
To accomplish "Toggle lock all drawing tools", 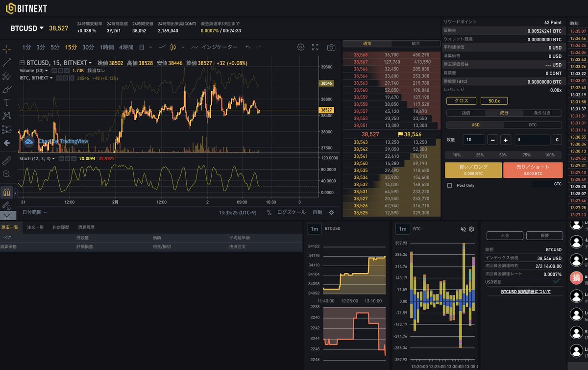I will [7, 205].
